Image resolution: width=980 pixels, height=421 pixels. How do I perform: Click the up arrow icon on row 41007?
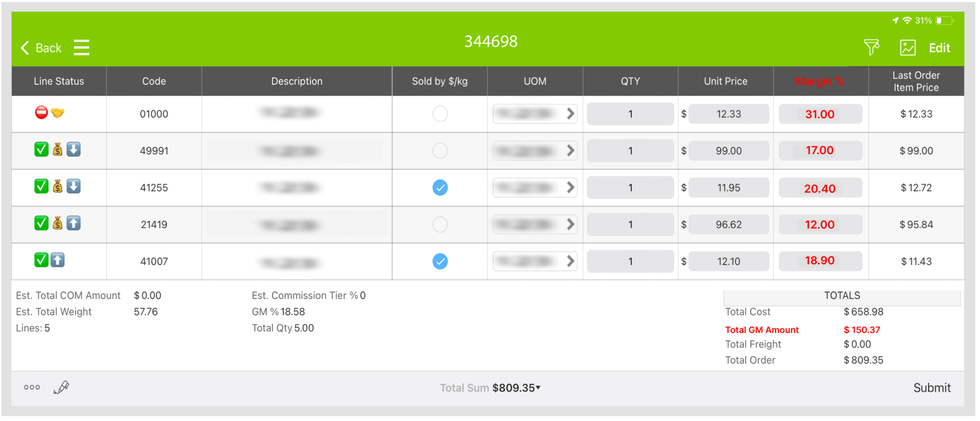click(57, 260)
